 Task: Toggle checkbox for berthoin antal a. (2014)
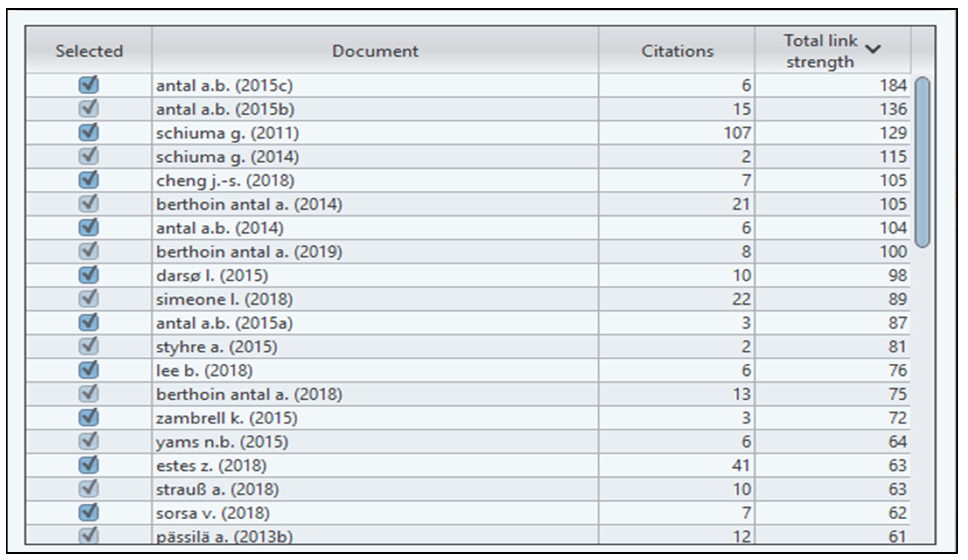click(88, 204)
